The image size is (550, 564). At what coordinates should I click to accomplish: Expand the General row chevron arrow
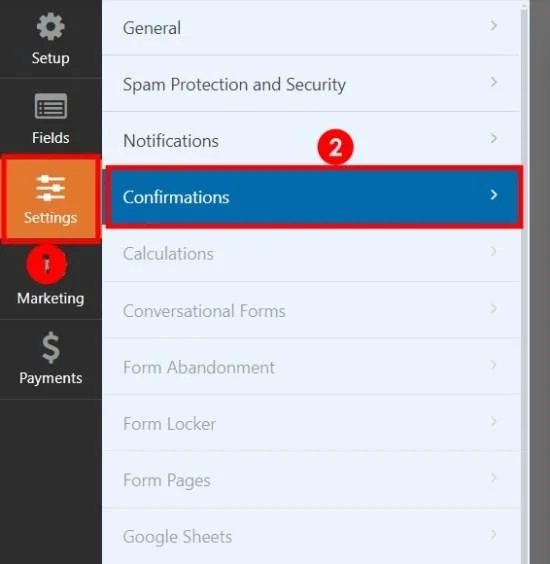(x=494, y=26)
